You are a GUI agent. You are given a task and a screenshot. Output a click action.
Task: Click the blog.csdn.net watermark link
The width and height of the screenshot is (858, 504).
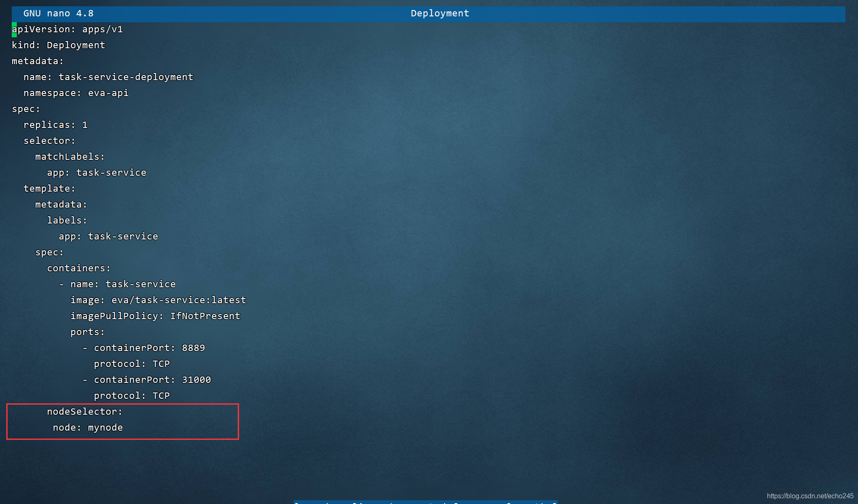[x=810, y=496]
